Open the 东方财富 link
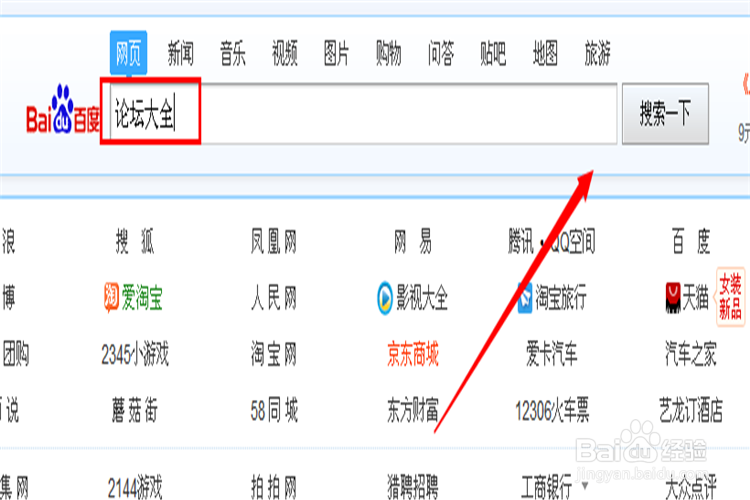 click(413, 411)
